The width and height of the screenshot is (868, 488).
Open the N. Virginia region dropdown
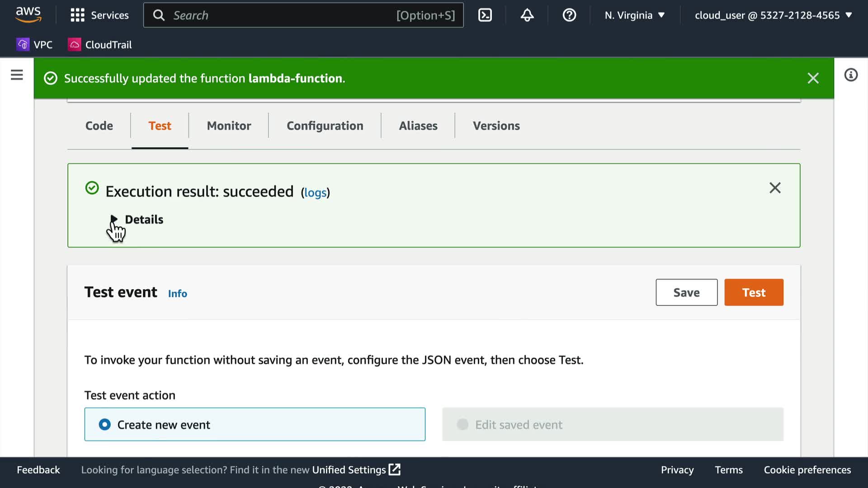tap(634, 15)
